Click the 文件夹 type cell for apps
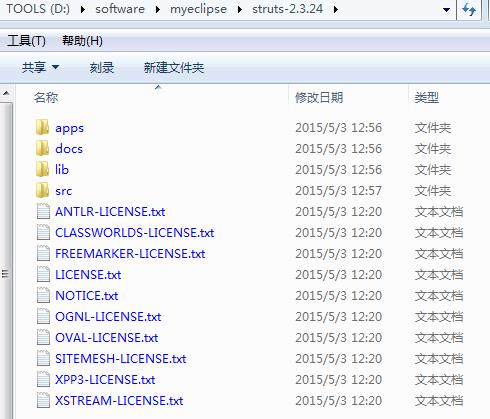The image size is (490, 419). pyautogui.click(x=433, y=128)
